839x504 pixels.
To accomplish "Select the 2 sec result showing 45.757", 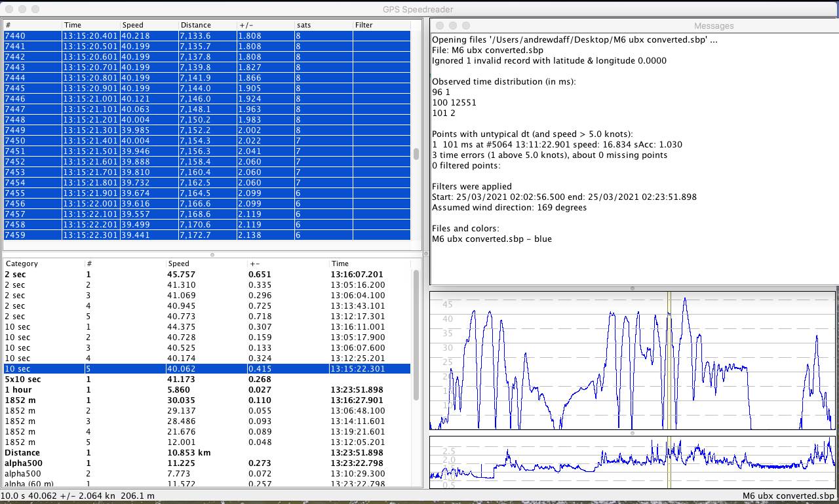I will 197,275.
